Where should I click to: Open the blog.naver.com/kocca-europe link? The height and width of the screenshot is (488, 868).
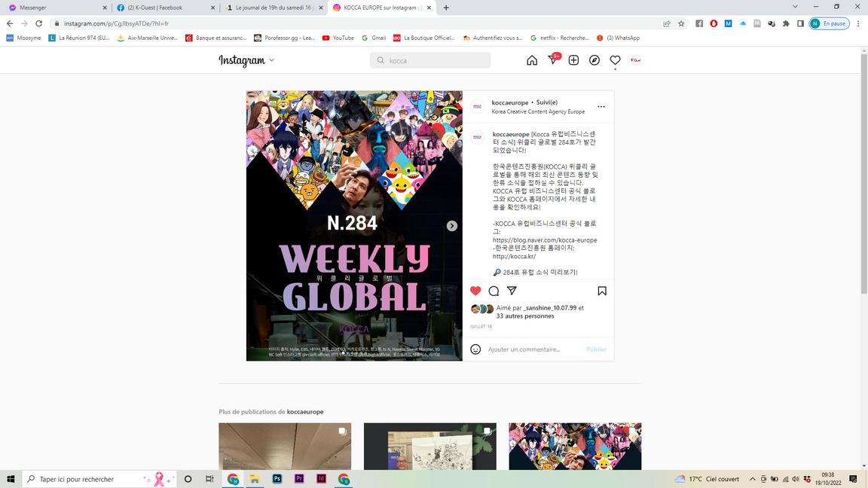click(545, 240)
